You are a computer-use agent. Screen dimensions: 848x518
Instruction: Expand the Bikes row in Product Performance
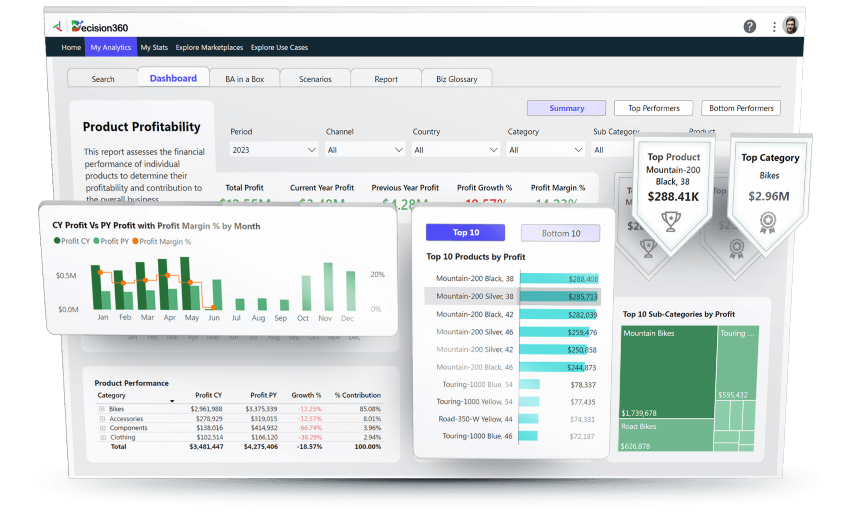(x=101, y=409)
